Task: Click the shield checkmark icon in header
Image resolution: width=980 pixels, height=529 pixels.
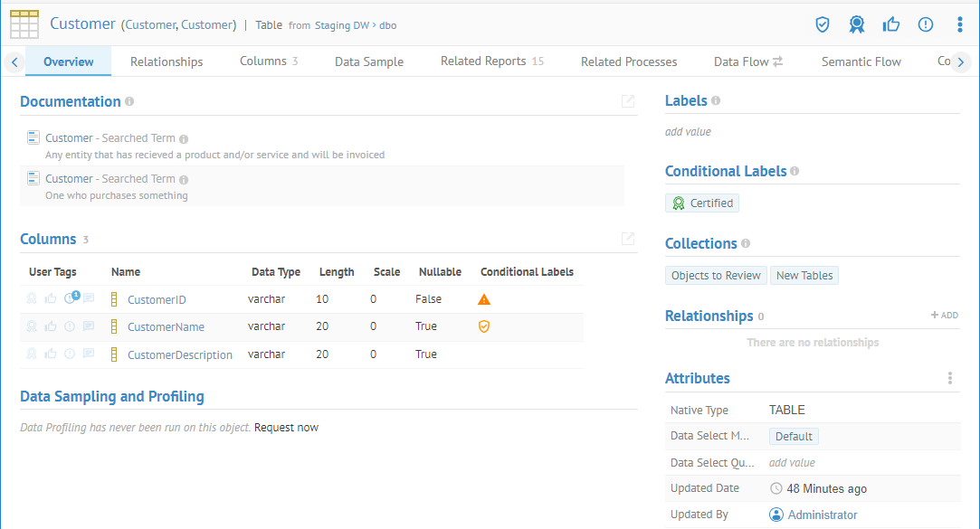Action: [822, 24]
